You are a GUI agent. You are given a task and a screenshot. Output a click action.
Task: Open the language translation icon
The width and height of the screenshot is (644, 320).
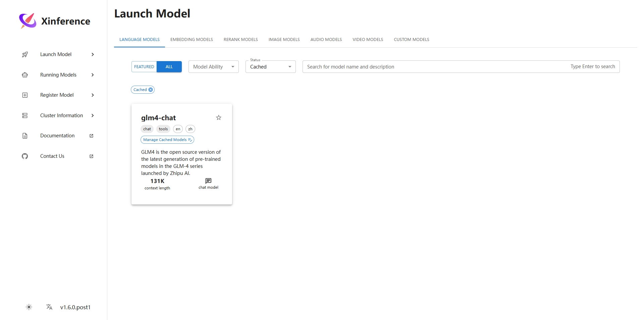(49, 307)
